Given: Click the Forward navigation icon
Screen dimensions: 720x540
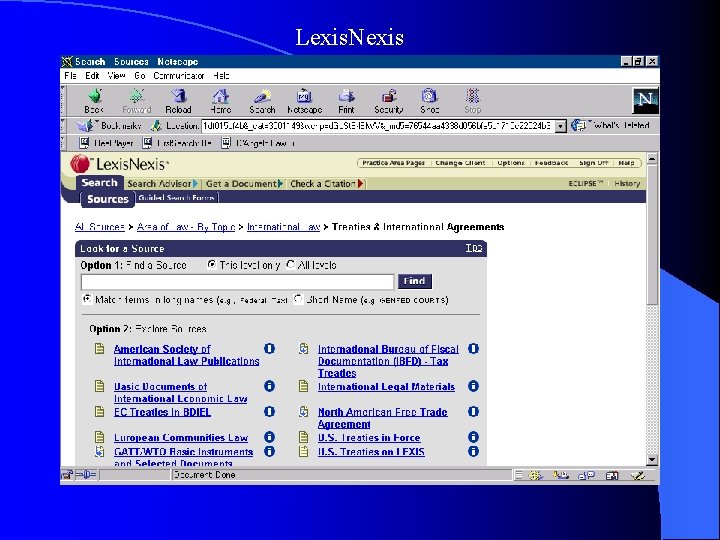Looking at the screenshot, I should [x=136, y=101].
